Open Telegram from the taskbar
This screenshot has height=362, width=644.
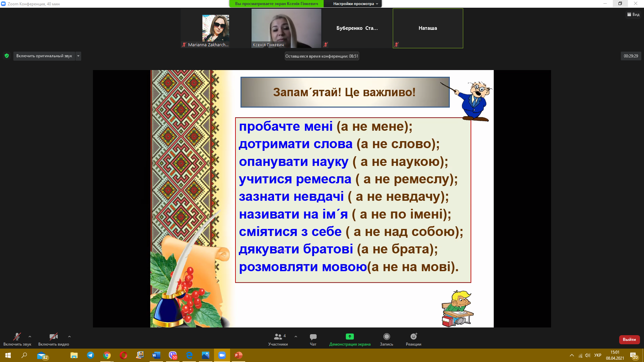[x=91, y=355]
